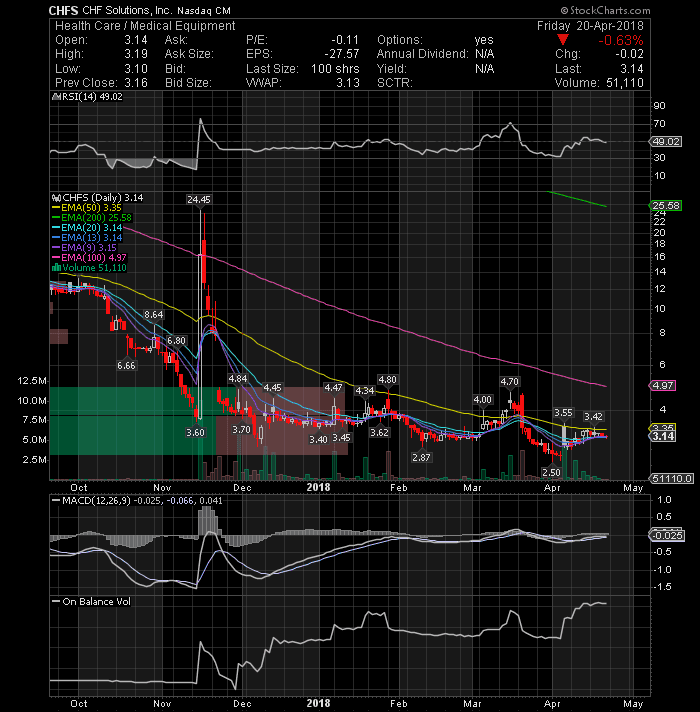Click the RSI(14) 49.02 legend label
The height and width of the screenshot is (712, 700).
(x=92, y=97)
